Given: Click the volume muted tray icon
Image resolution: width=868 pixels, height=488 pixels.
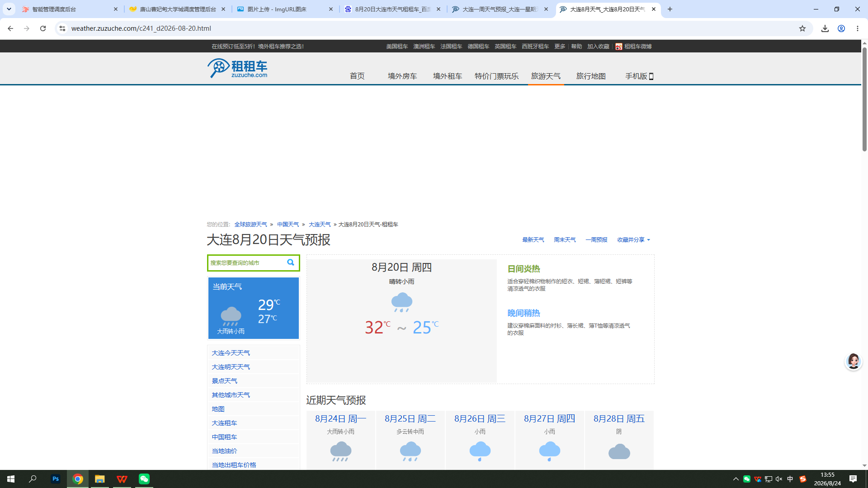Looking at the screenshot, I should click(779, 479).
